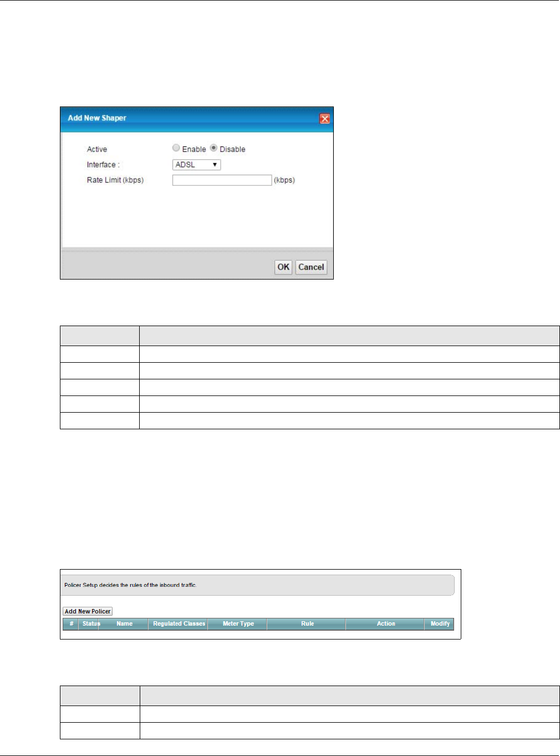Click the Add New Shaper title text
This screenshot has width=560, height=756.
pyautogui.click(x=97, y=118)
